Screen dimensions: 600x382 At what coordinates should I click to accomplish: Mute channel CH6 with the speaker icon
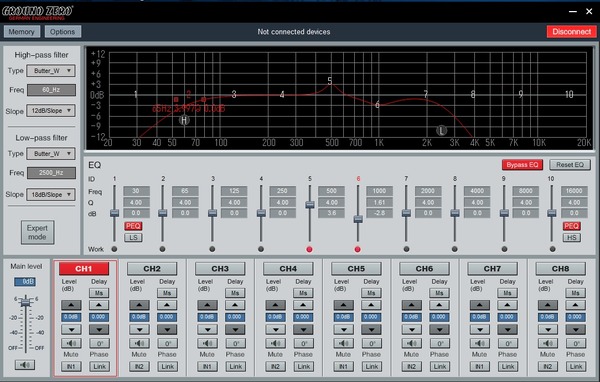[412, 343]
